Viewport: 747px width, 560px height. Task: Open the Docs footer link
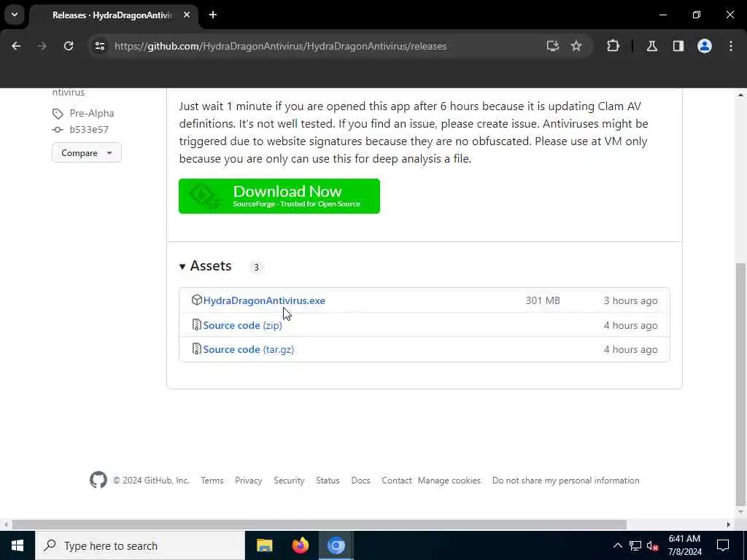point(360,481)
